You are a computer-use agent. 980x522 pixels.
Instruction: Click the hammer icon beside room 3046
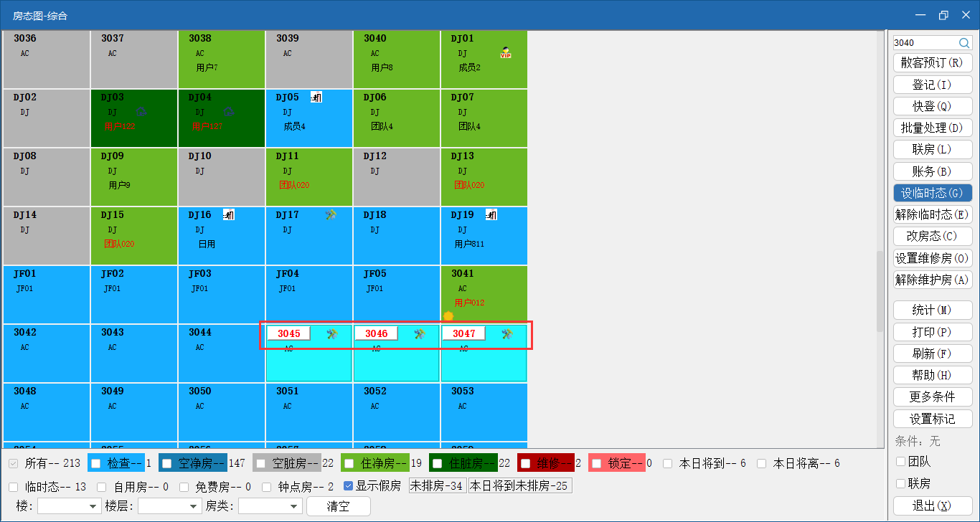(x=420, y=333)
